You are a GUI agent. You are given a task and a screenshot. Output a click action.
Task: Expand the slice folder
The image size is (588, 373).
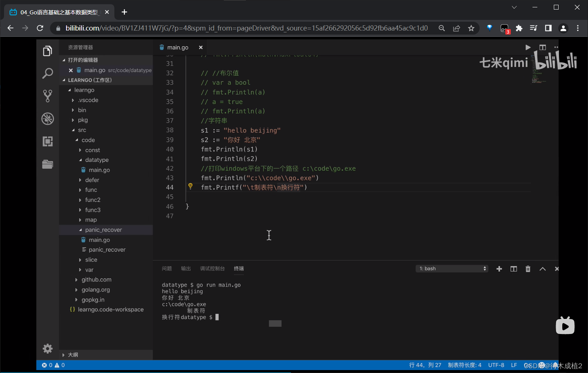tap(106, 260)
